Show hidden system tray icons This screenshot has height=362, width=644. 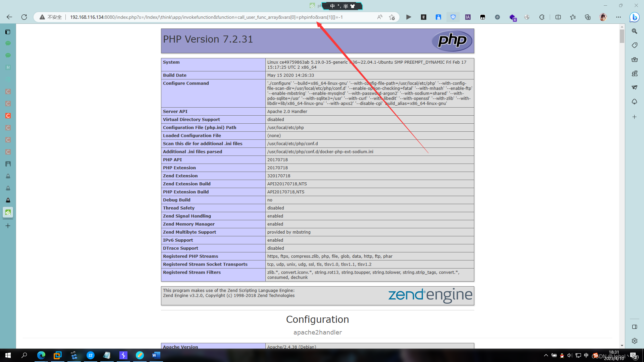coord(546,355)
